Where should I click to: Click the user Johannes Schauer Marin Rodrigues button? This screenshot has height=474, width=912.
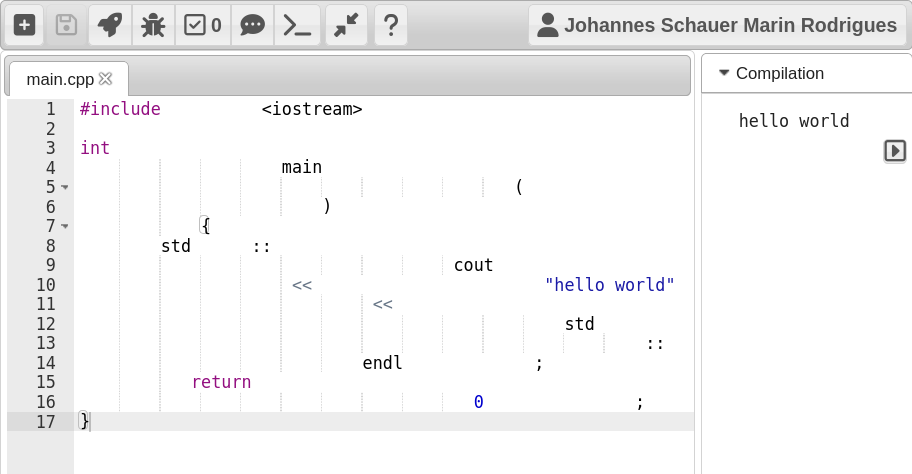click(717, 25)
